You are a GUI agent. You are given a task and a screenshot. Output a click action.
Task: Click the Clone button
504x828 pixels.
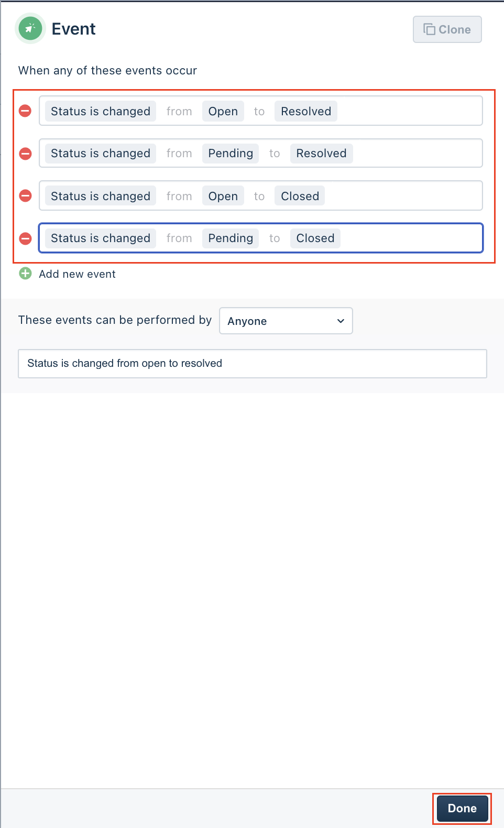(x=447, y=29)
